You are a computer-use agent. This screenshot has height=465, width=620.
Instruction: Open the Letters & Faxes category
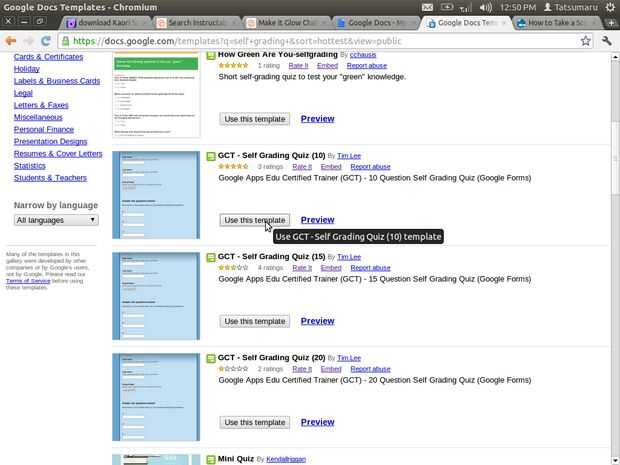(41, 105)
